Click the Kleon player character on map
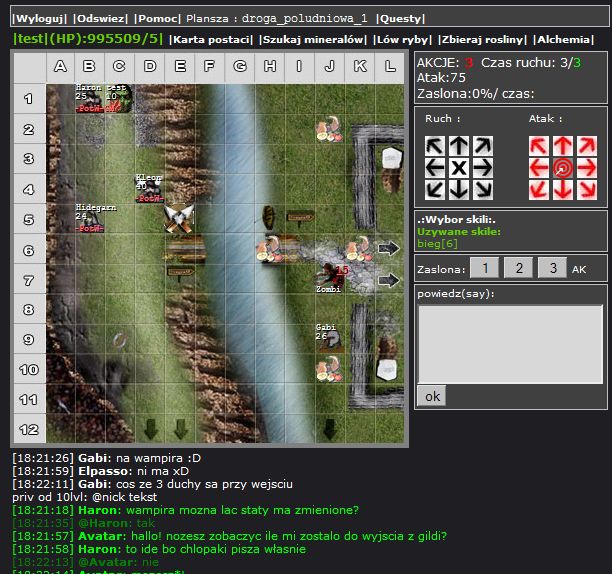The width and height of the screenshot is (612, 574). (x=149, y=188)
